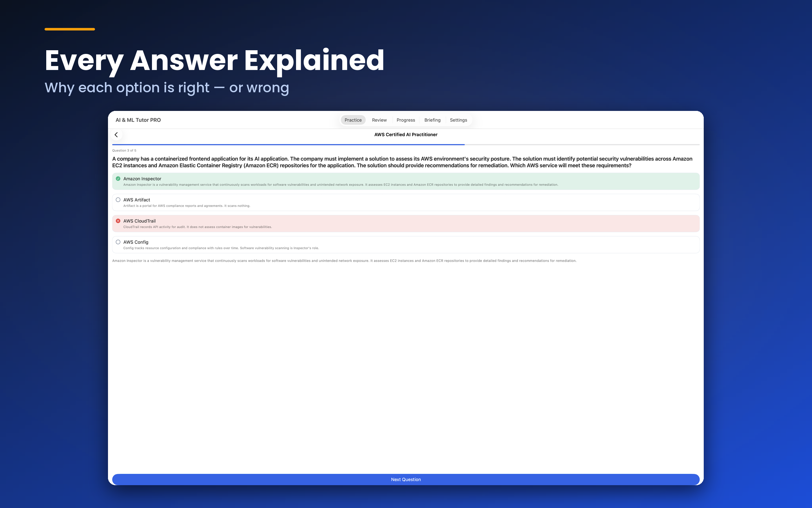
Task: Click the AI & ML Tutor PRO title
Action: point(138,120)
